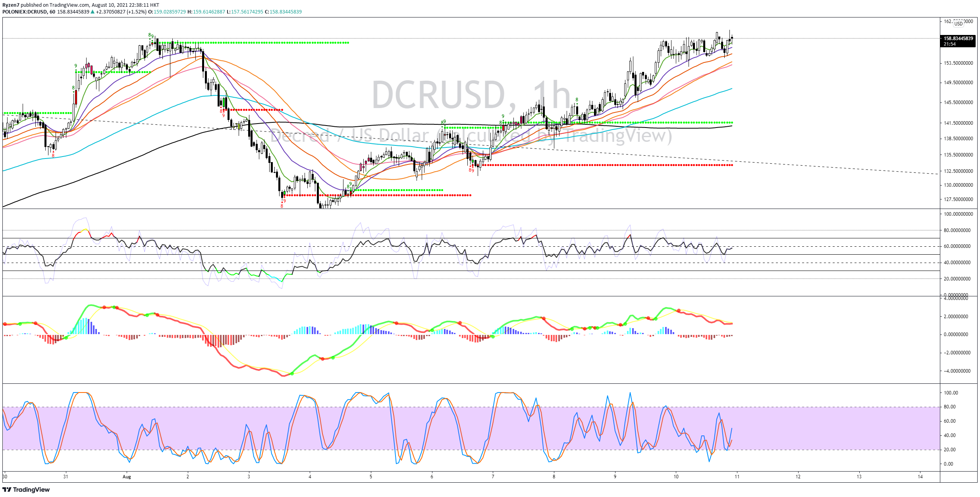The height and width of the screenshot is (497, 980).
Task: Click the 12 label on the date axis
Action: [x=798, y=477]
